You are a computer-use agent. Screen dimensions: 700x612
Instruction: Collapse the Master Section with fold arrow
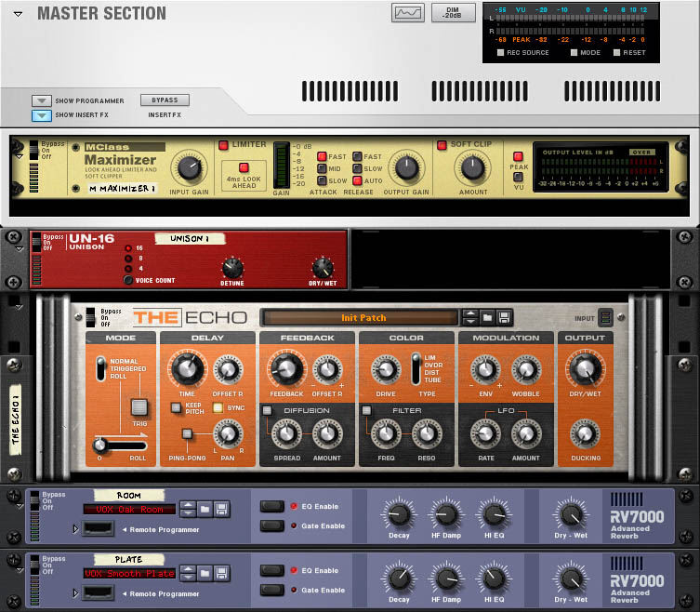tap(18, 14)
